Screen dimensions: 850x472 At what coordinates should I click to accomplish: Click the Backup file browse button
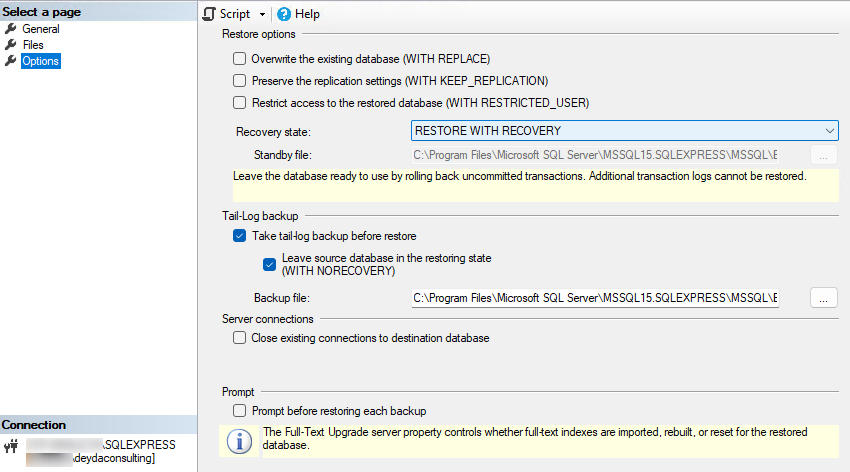(823, 298)
